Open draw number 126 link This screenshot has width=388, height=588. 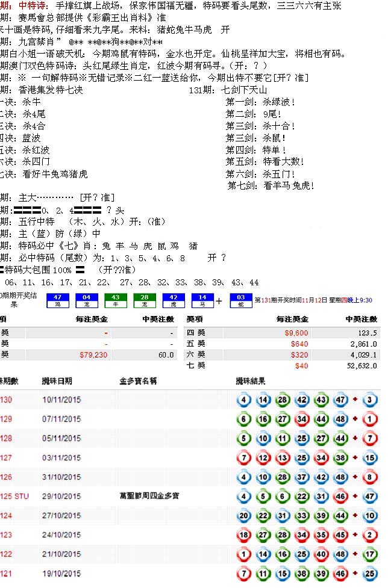pos(6,477)
